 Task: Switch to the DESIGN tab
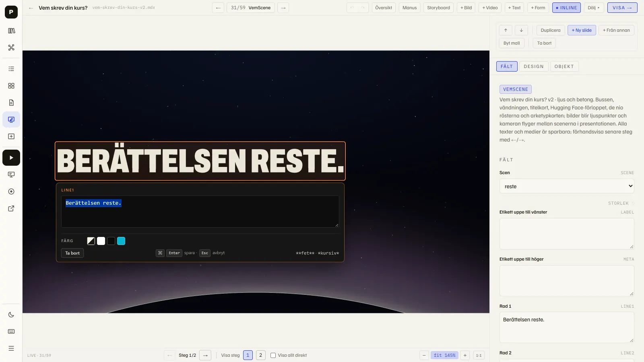[x=534, y=66]
